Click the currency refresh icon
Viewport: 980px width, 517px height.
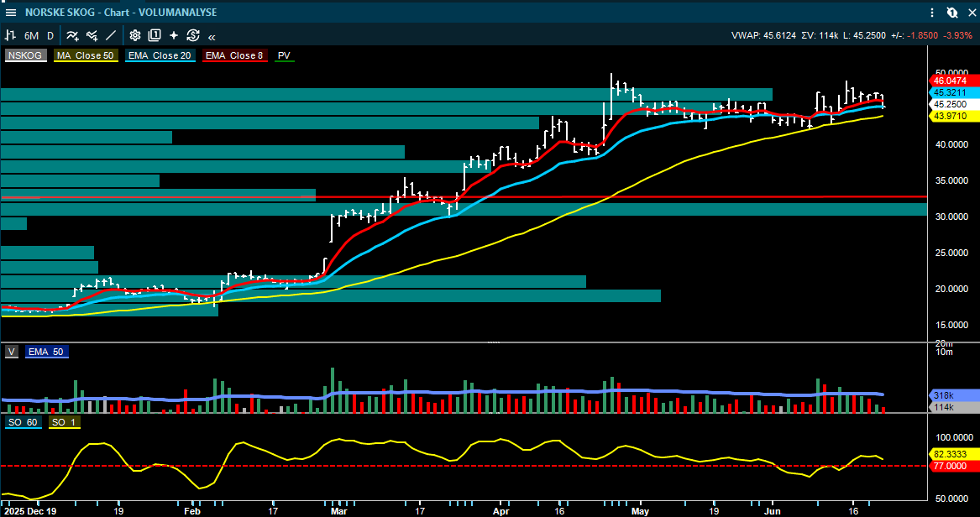click(x=192, y=35)
